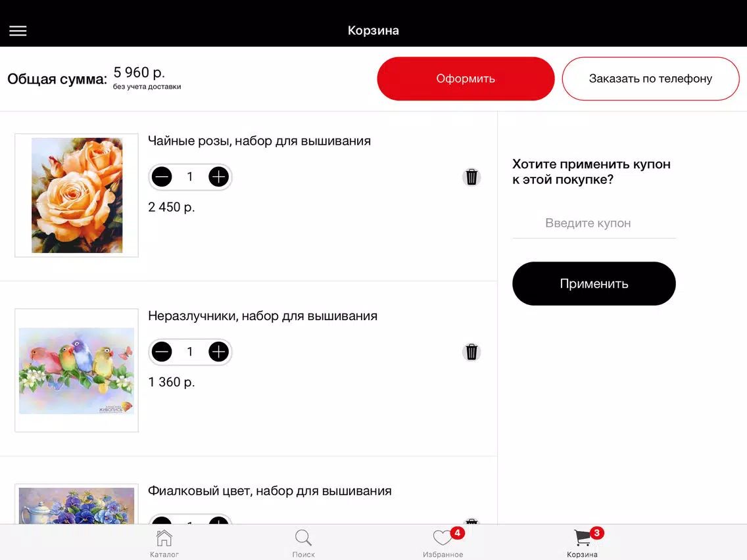The width and height of the screenshot is (747, 560).
Task: Open the hamburger menu
Action: (18, 31)
